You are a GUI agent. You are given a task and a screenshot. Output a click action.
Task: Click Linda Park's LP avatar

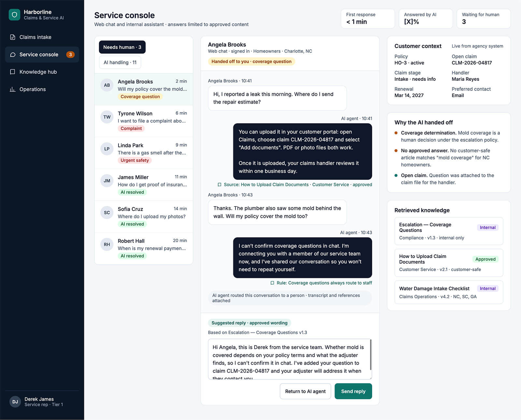[107, 149]
